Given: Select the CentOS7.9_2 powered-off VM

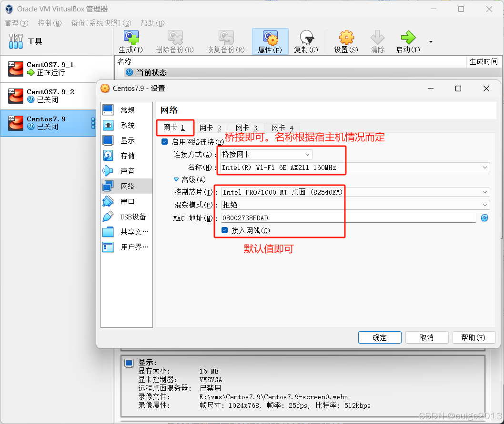Looking at the screenshot, I should (x=48, y=96).
